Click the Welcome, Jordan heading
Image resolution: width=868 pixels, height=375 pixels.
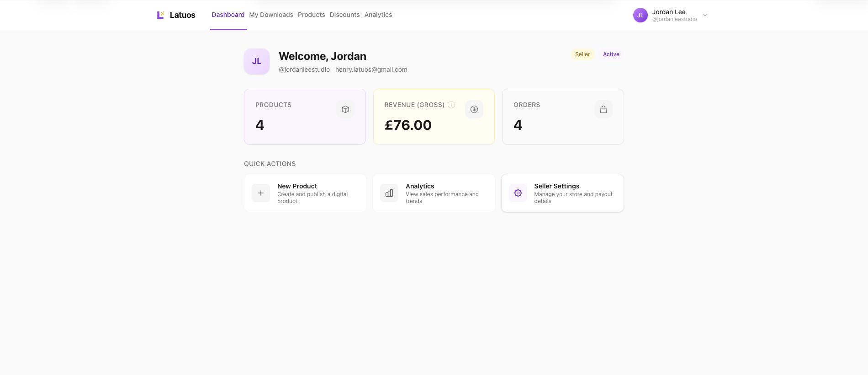pyautogui.click(x=323, y=56)
